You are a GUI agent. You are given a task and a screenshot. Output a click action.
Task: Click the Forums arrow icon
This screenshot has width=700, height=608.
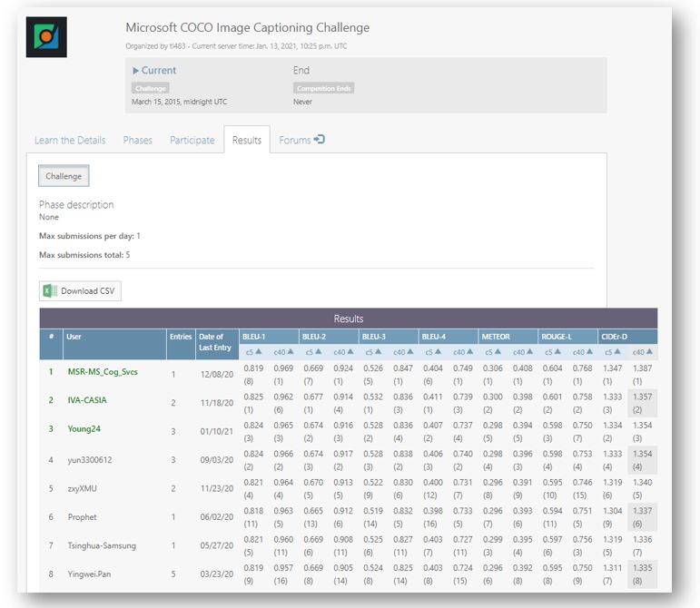319,140
